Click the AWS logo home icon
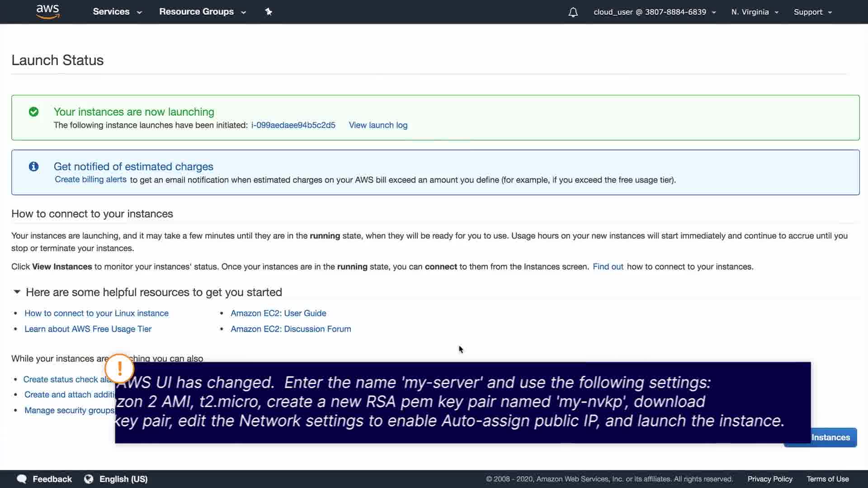The height and width of the screenshot is (488, 868). 47,12
